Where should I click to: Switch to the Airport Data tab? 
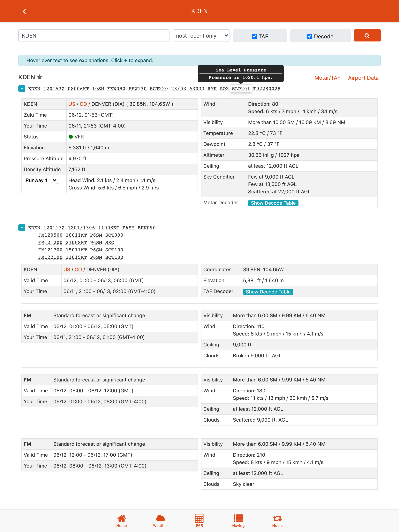pyautogui.click(x=363, y=78)
